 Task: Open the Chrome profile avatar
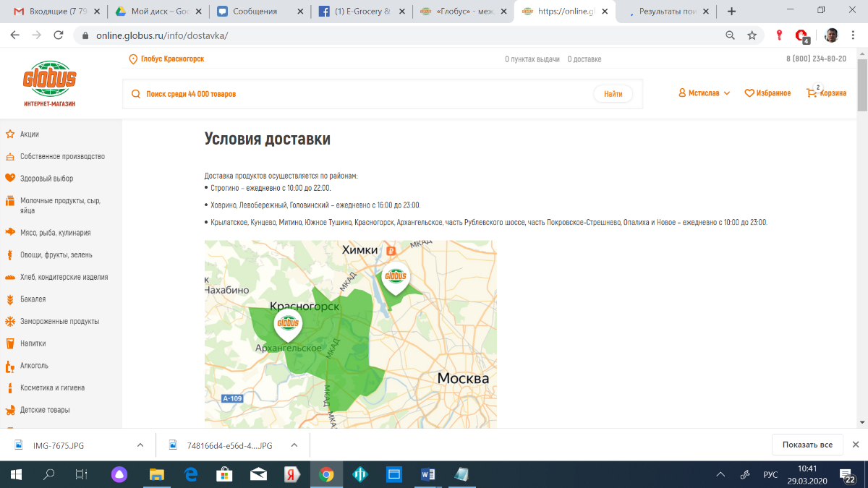click(832, 35)
